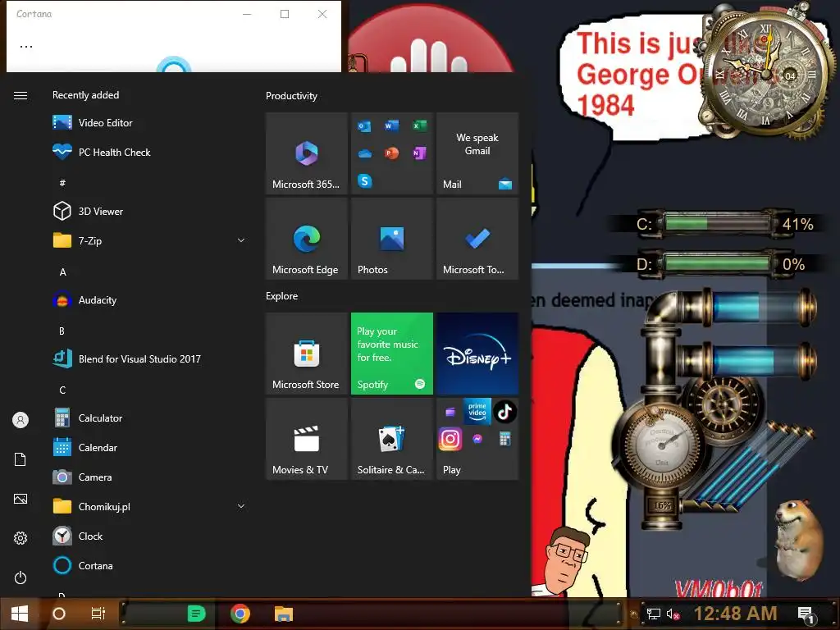
Task: Jump to # section header
Action: 62,183
